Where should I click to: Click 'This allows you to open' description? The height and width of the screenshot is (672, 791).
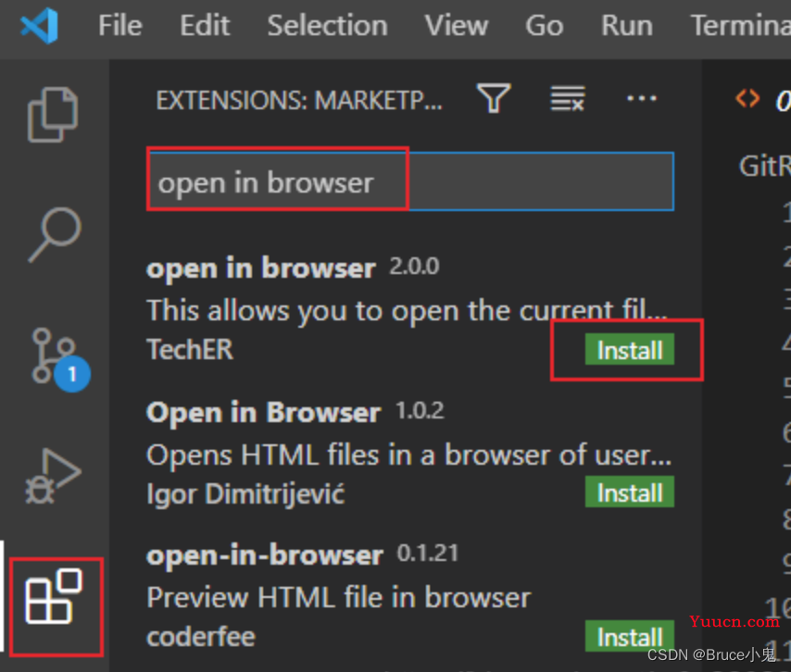click(x=407, y=310)
